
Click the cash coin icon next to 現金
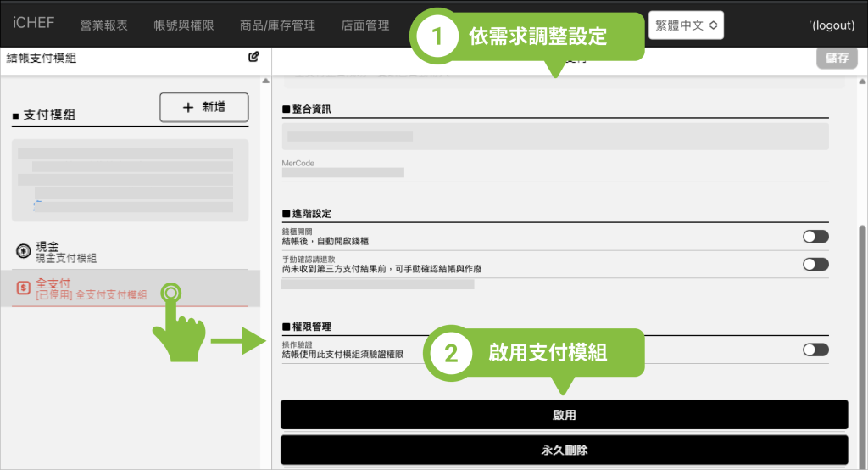23,251
